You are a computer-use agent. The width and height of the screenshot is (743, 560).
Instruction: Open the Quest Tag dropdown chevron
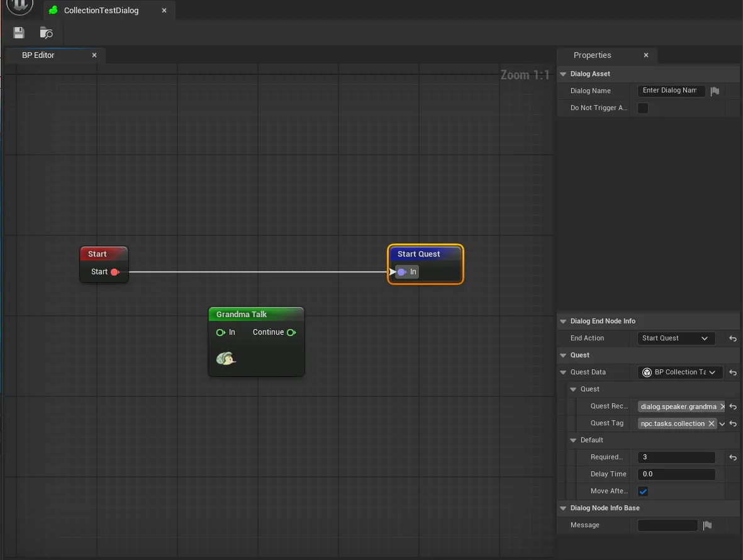click(722, 423)
